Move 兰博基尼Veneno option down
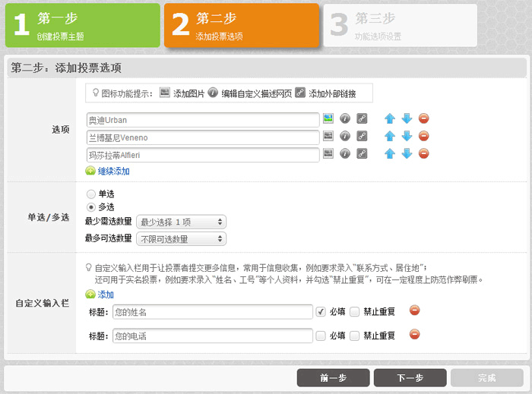Viewport: 532px width, 394px height. (x=407, y=136)
